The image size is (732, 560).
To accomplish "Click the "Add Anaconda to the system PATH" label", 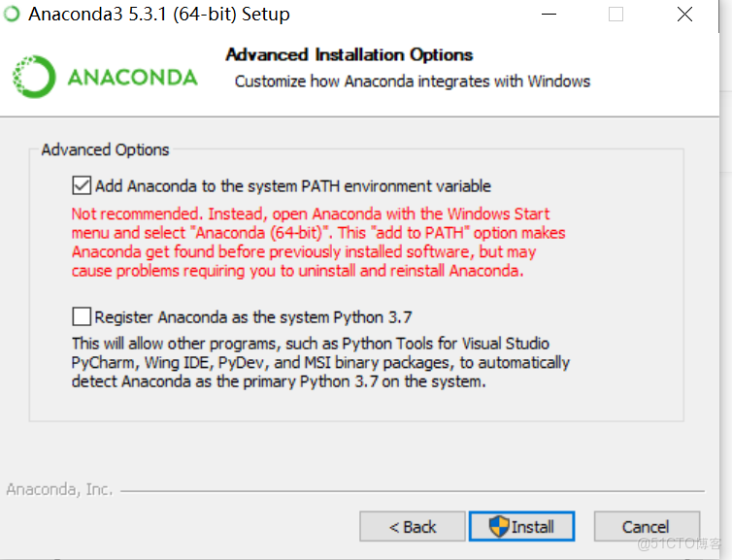I will 293,186.
